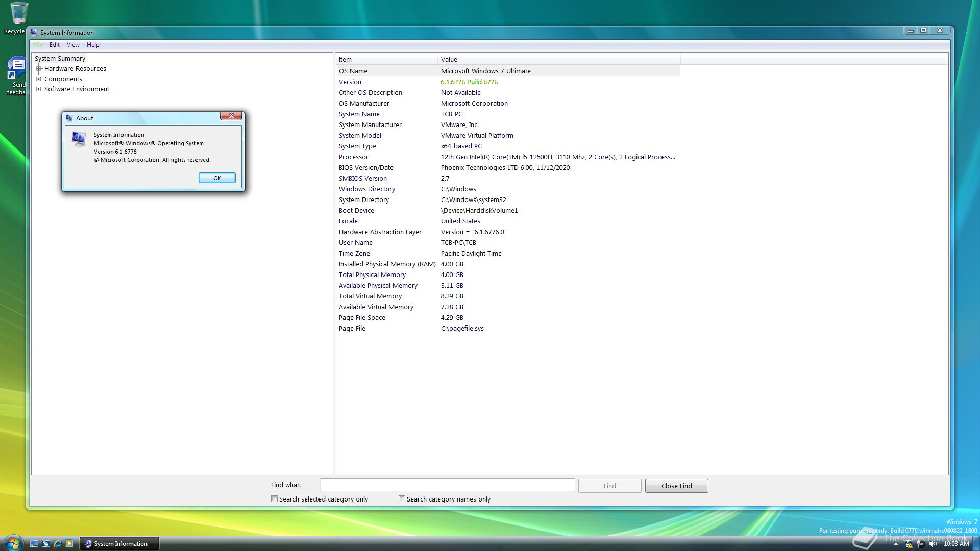The image size is (980, 551).
Task: Open volume speaker tray icon
Action: (x=934, y=544)
